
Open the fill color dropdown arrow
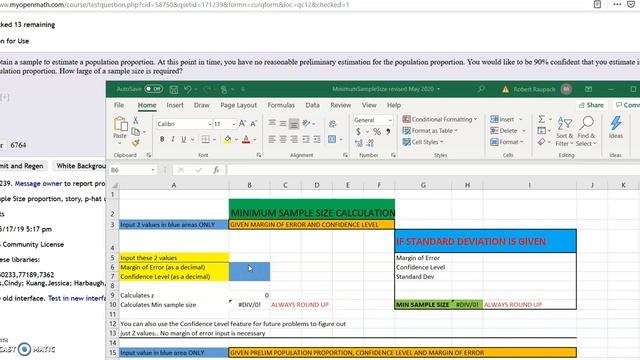236,140
